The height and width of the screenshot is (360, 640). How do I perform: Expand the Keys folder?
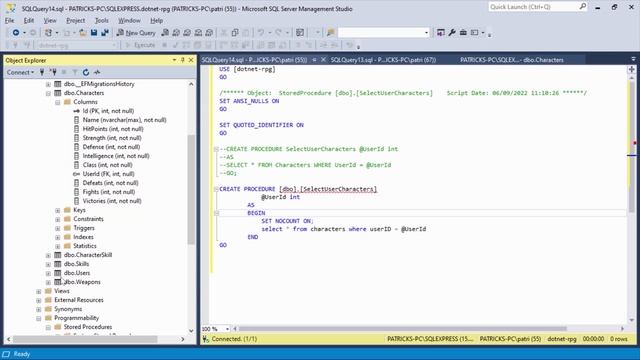point(58,211)
